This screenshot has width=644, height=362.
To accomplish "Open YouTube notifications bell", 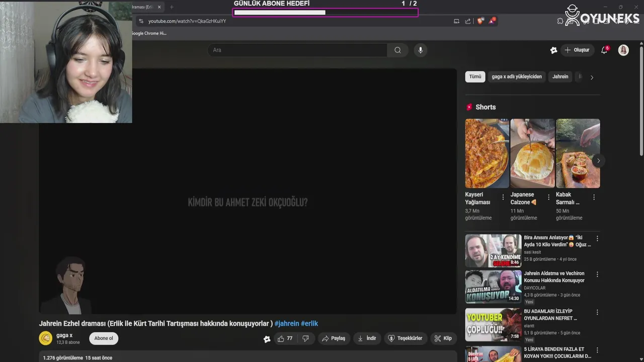I will click(604, 50).
